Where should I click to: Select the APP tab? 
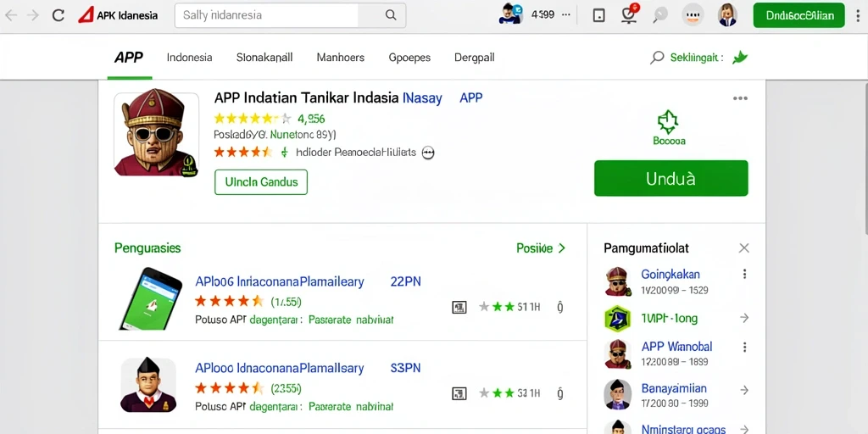[129, 58]
